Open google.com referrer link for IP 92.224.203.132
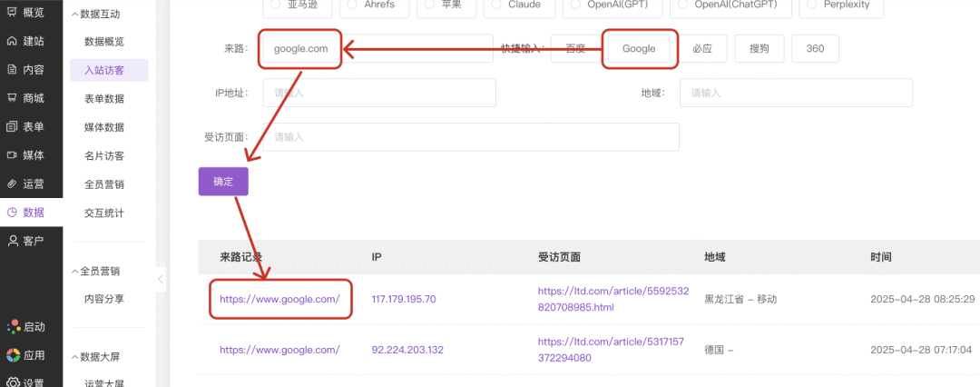The height and width of the screenshot is (387, 980). 279,350
